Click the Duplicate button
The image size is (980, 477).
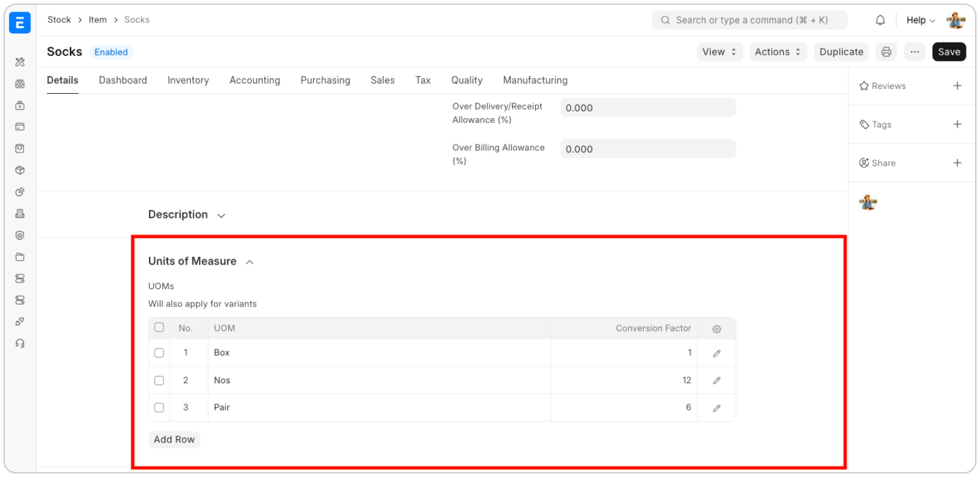[841, 52]
